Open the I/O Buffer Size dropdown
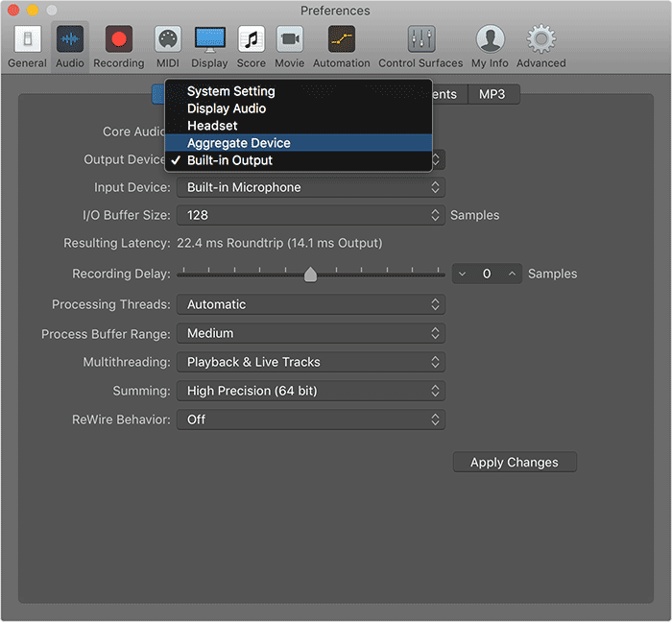Image resolution: width=672 pixels, height=622 pixels. point(310,215)
